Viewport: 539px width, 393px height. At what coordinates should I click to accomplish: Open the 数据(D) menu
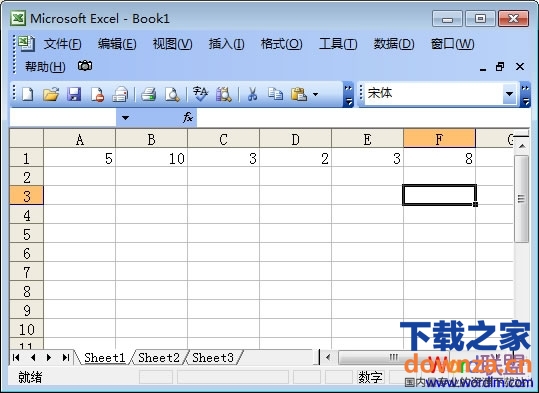tap(394, 44)
